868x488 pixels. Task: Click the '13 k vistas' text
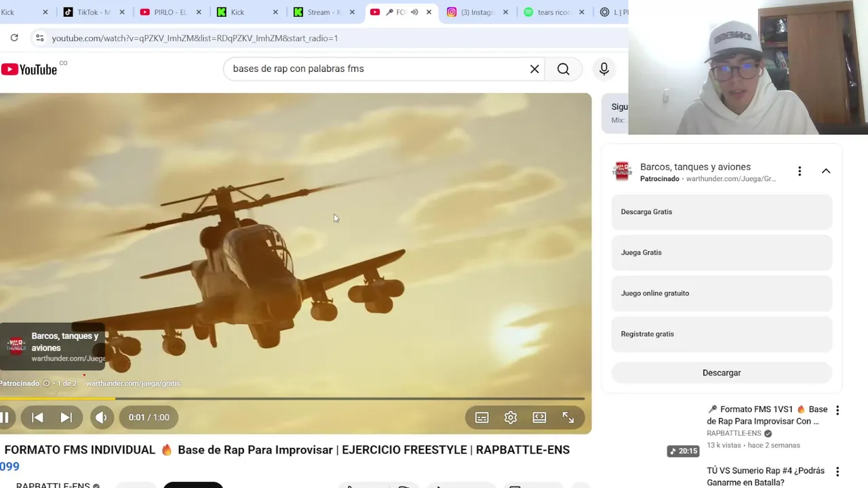coord(725,445)
